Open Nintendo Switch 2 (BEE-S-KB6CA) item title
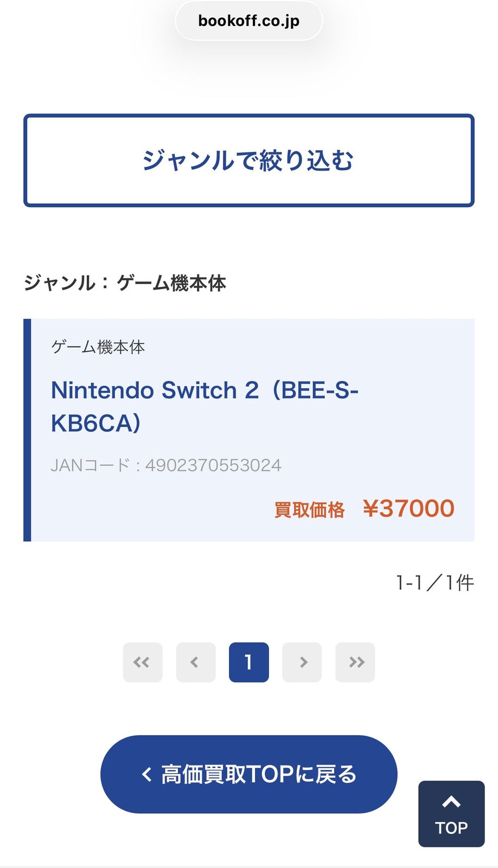The width and height of the screenshot is (498, 868). coord(205,406)
